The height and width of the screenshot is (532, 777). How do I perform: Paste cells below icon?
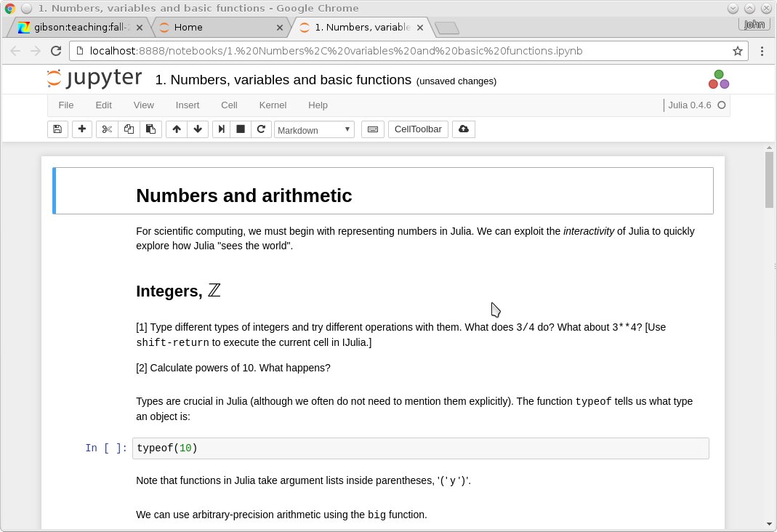click(x=150, y=129)
